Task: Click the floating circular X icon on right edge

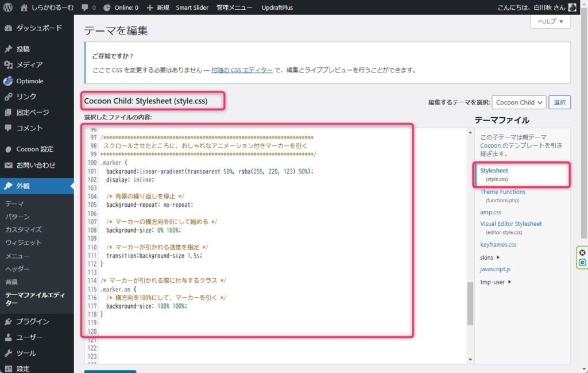Action: click(x=582, y=253)
